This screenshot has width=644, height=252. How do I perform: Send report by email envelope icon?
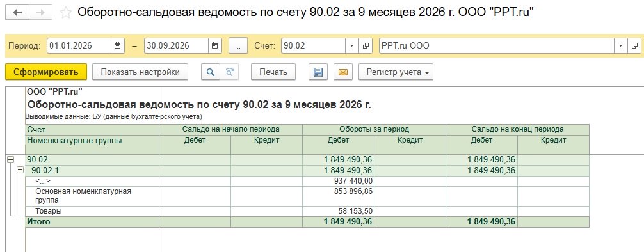click(x=343, y=72)
